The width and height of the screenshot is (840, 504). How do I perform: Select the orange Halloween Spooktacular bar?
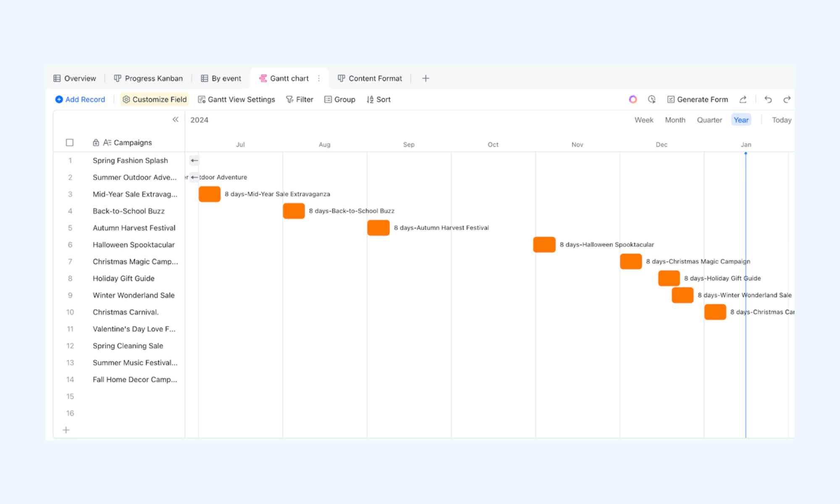[544, 244]
